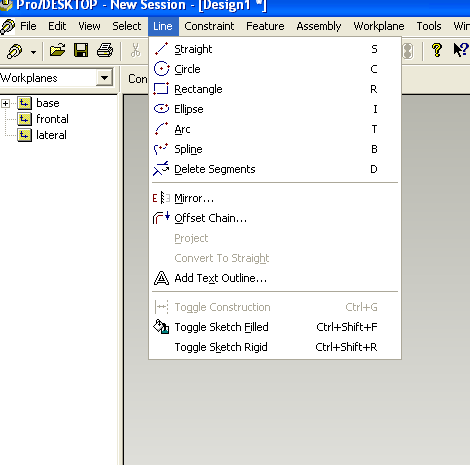Select the Arc tool icon

(161, 129)
